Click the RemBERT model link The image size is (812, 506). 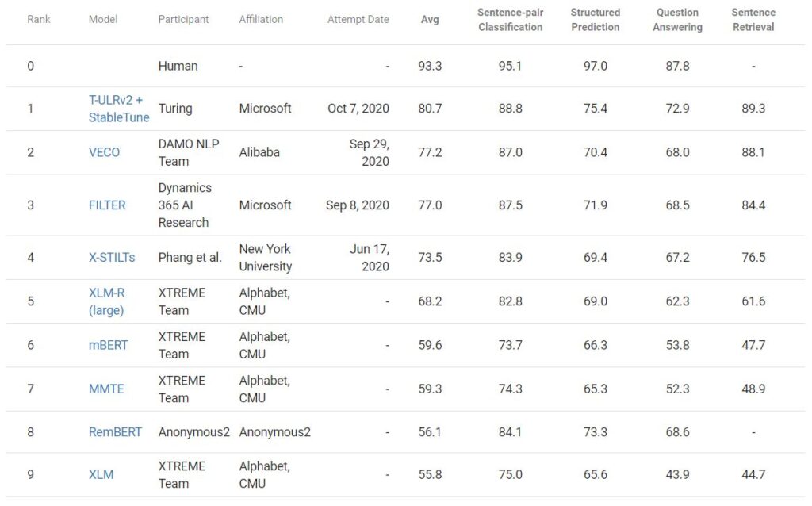tap(115, 432)
